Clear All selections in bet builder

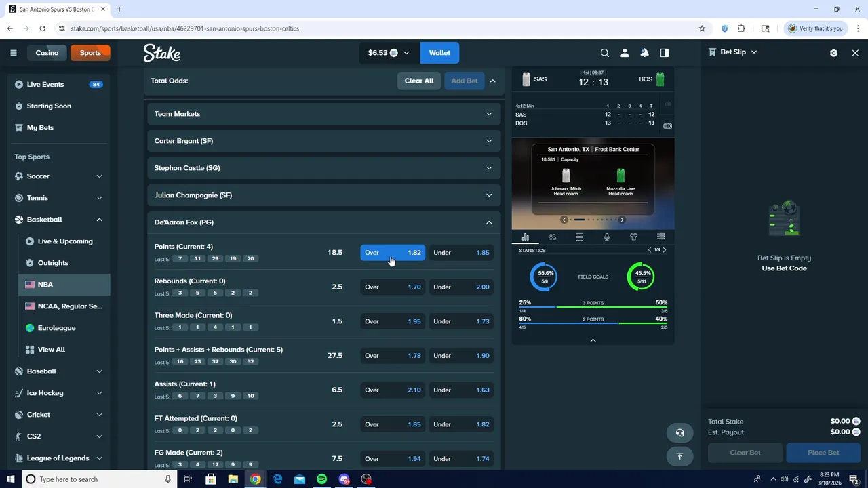[x=419, y=81]
